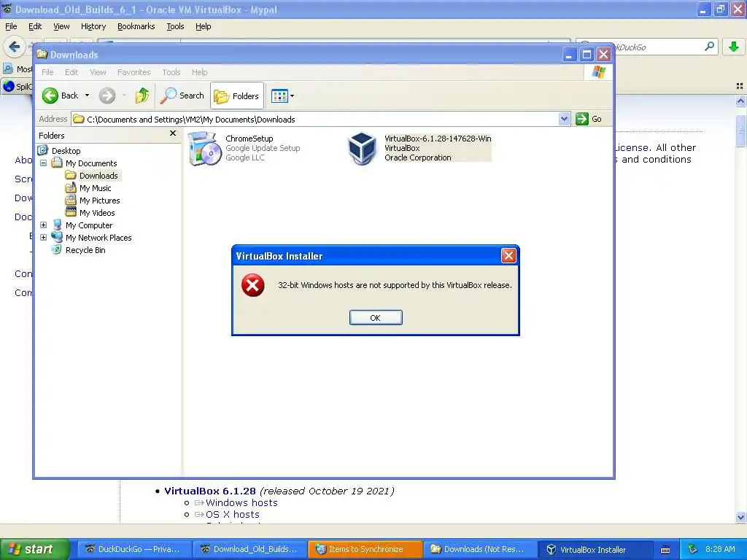
Task: Open Favorites menu in Downloads window
Action: pos(134,72)
